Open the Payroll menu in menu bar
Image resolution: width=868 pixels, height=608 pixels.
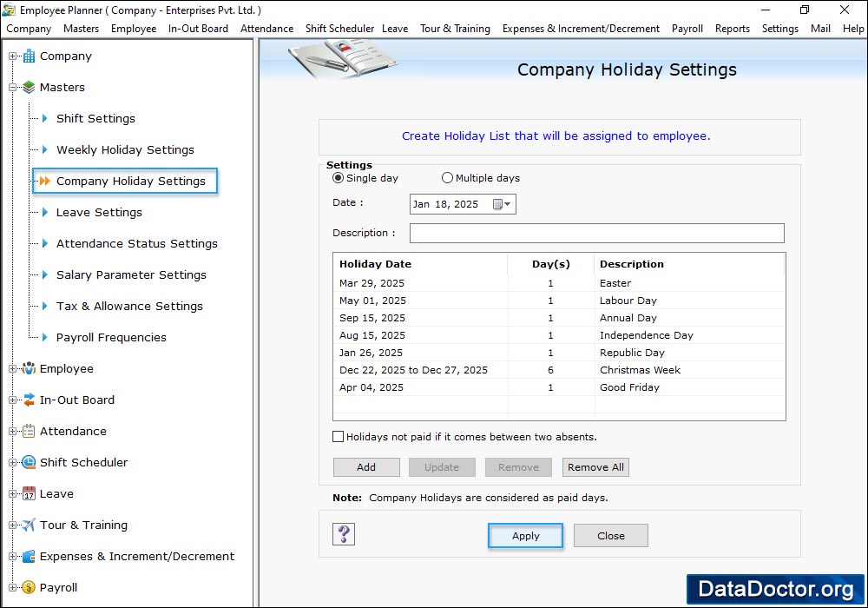tap(687, 29)
